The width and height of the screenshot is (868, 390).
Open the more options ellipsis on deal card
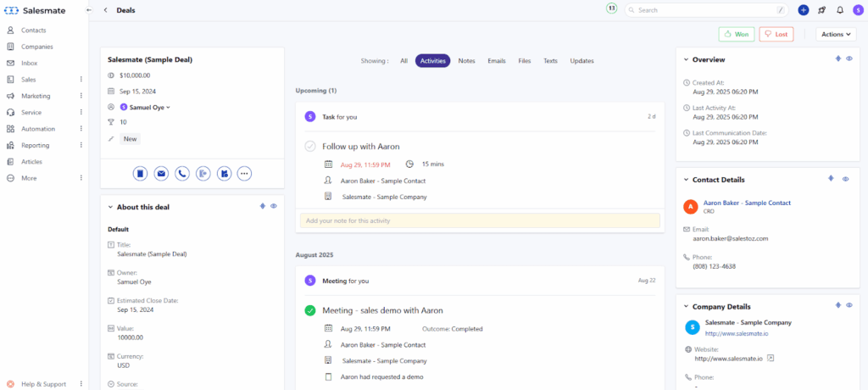pyautogui.click(x=245, y=173)
